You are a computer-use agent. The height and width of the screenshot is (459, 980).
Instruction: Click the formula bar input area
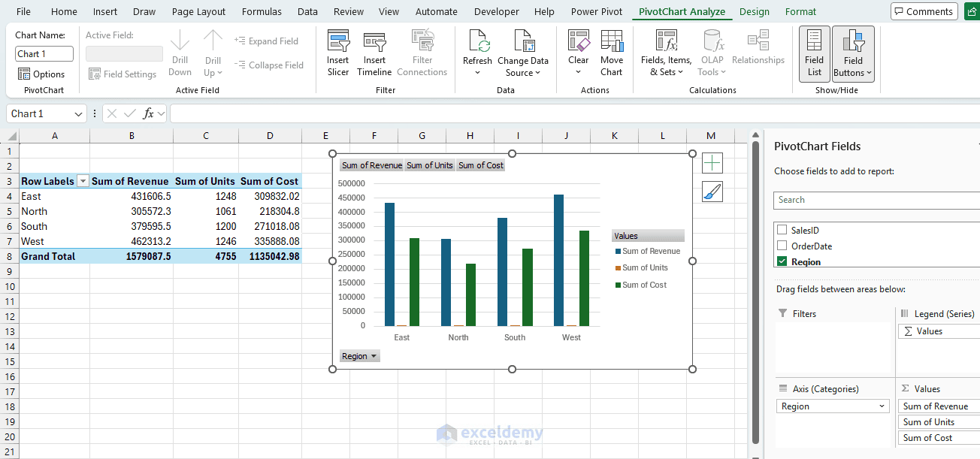click(x=575, y=113)
